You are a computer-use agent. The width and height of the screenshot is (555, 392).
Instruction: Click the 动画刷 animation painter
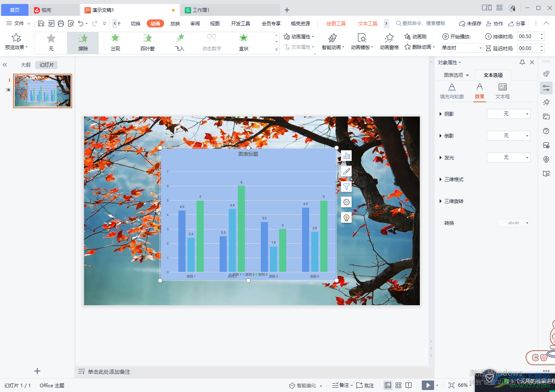(x=415, y=36)
